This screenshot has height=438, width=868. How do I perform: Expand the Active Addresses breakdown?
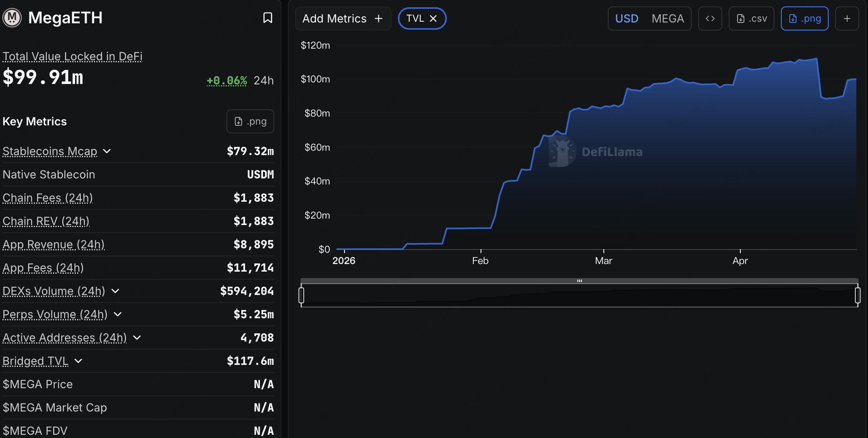click(137, 338)
